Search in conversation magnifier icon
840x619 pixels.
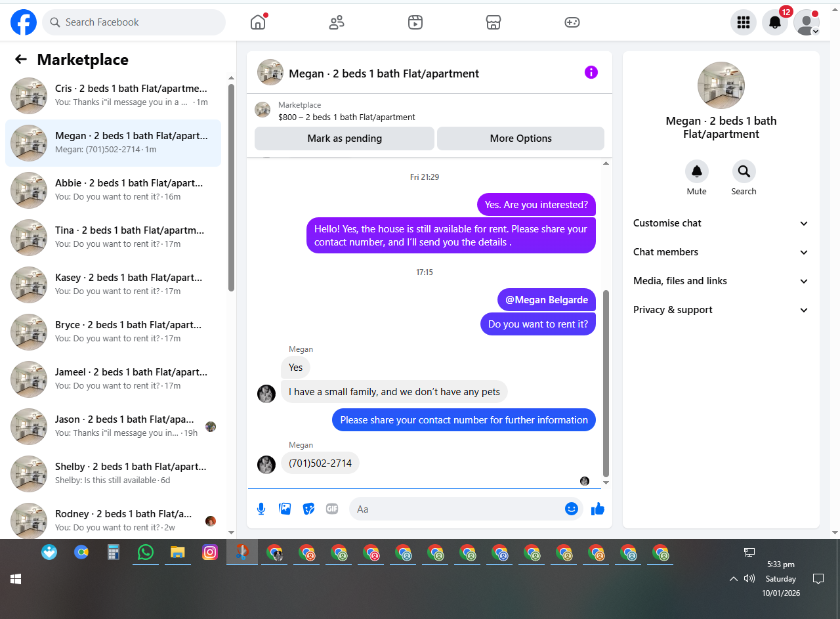(x=744, y=171)
